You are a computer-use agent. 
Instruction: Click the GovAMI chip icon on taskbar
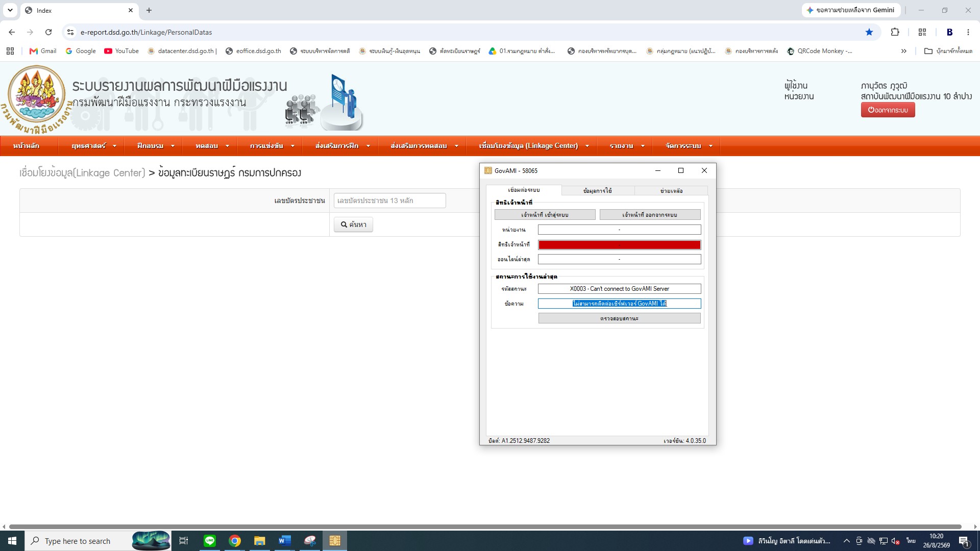pyautogui.click(x=335, y=541)
